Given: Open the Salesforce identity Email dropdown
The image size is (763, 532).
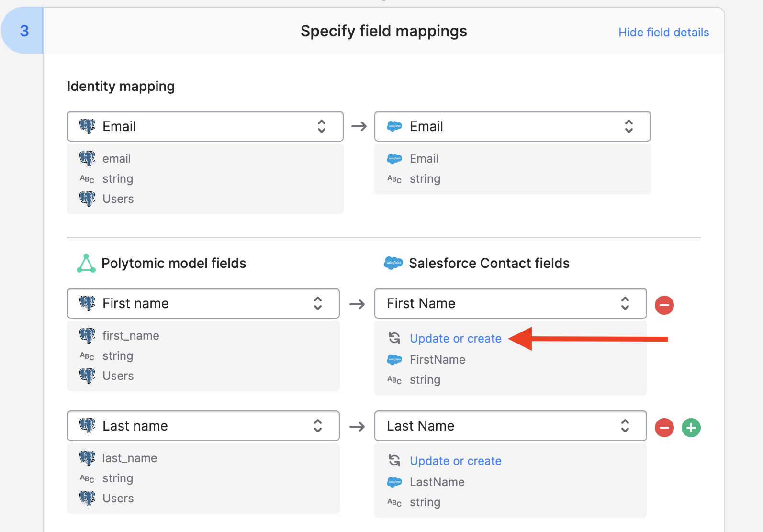Looking at the screenshot, I should tap(512, 126).
